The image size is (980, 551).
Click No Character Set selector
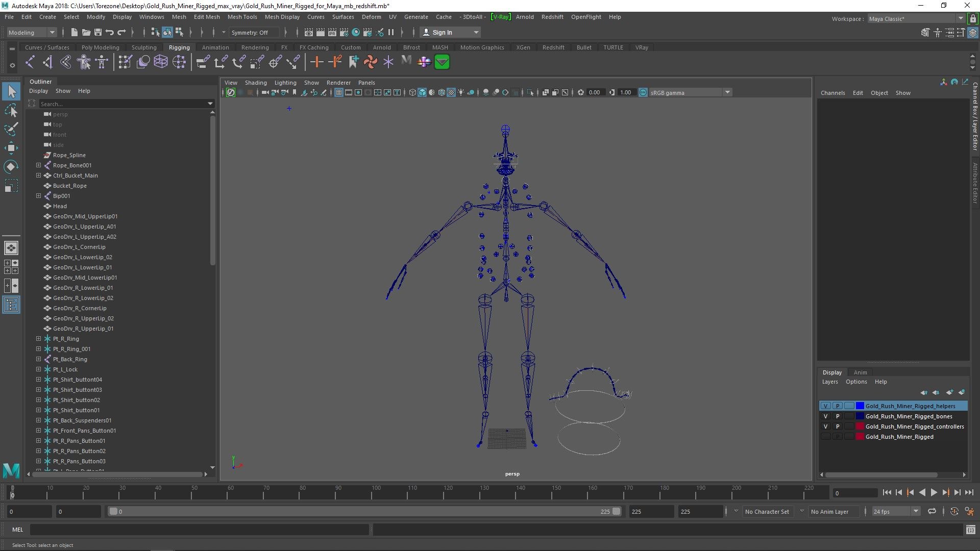(x=767, y=512)
